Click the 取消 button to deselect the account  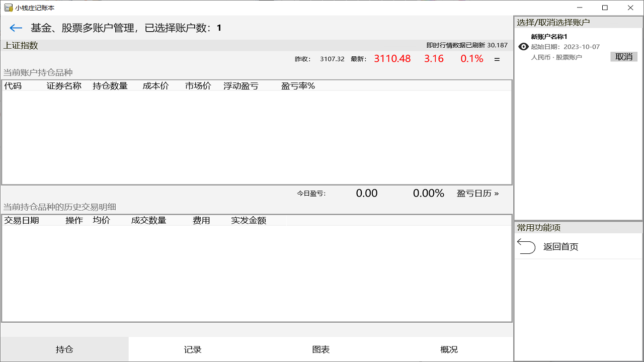623,56
